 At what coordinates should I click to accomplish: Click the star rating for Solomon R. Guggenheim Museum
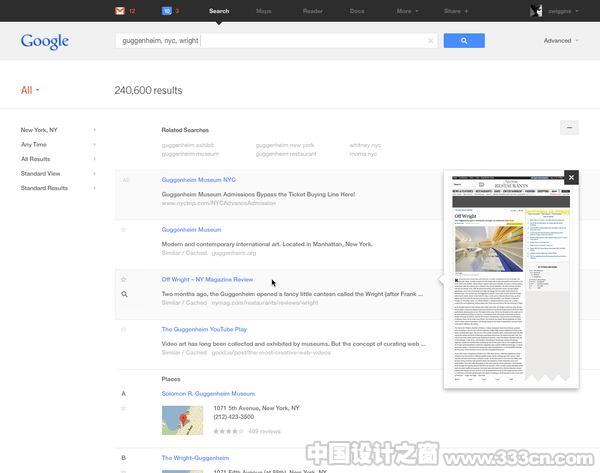click(x=228, y=431)
